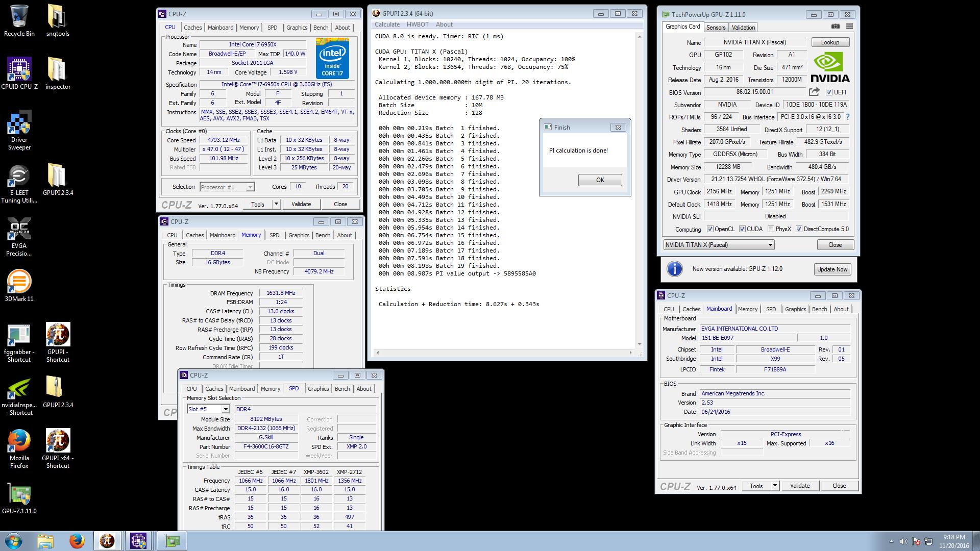Click the Intel Core i7 name field

click(253, 45)
